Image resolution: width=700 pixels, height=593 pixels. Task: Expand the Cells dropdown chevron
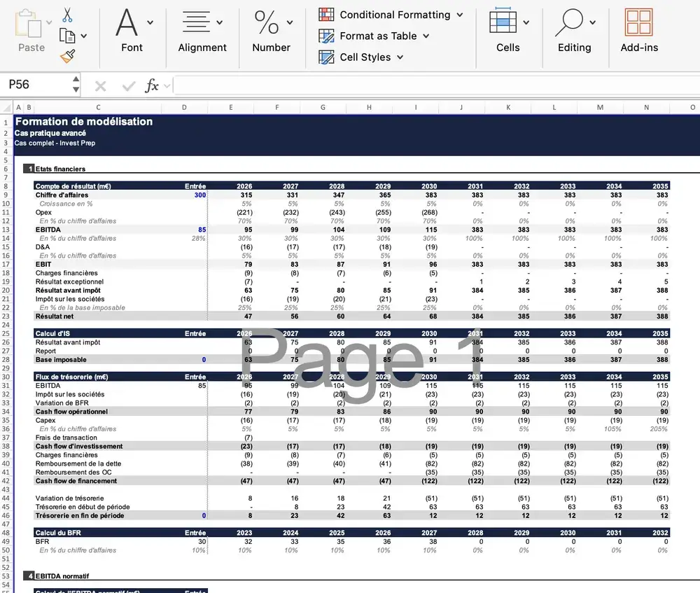(526, 22)
